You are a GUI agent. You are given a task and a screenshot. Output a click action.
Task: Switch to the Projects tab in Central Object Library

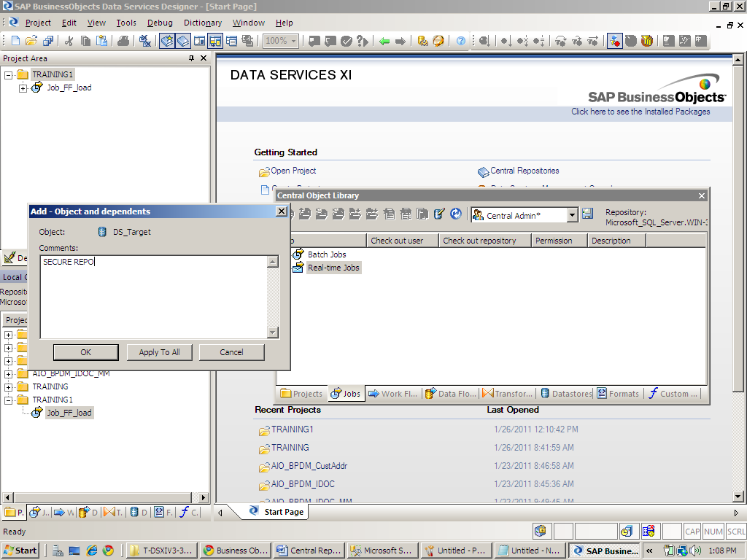click(x=302, y=394)
